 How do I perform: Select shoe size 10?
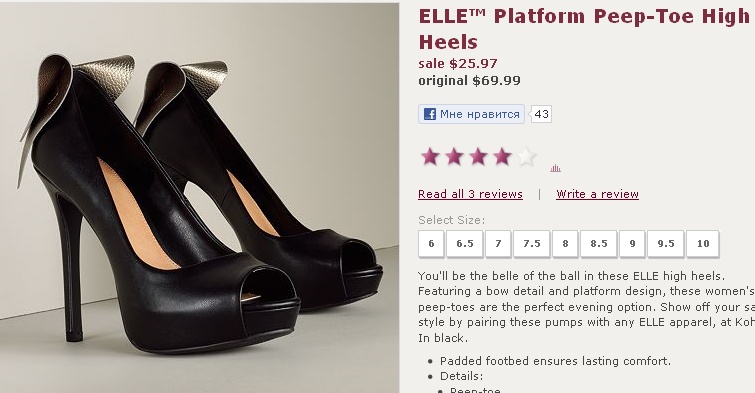703,244
